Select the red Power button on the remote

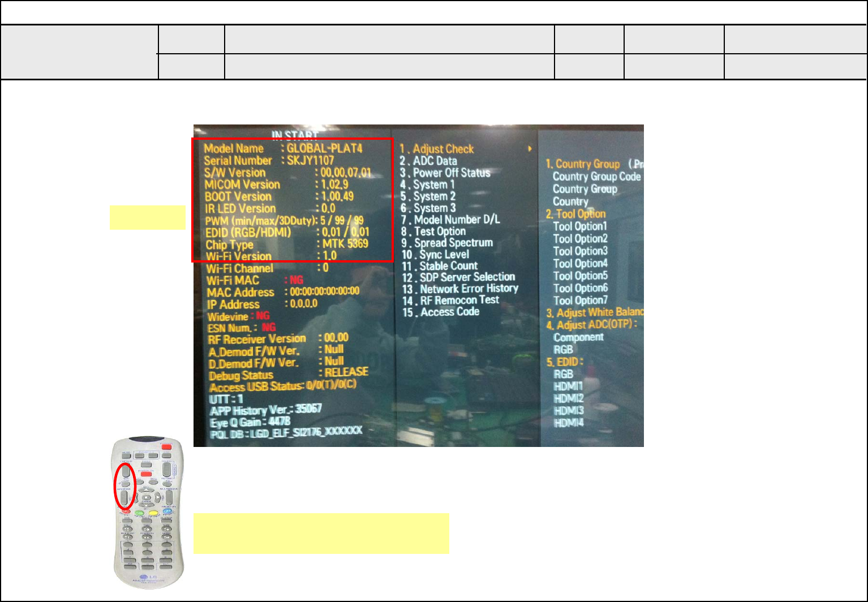pos(166,447)
